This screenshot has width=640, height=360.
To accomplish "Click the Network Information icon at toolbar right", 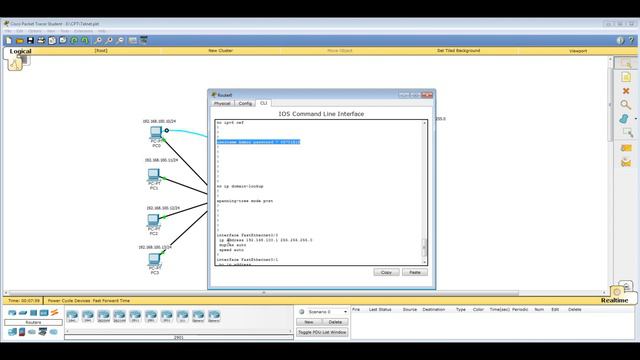I will [x=620, y=40].
